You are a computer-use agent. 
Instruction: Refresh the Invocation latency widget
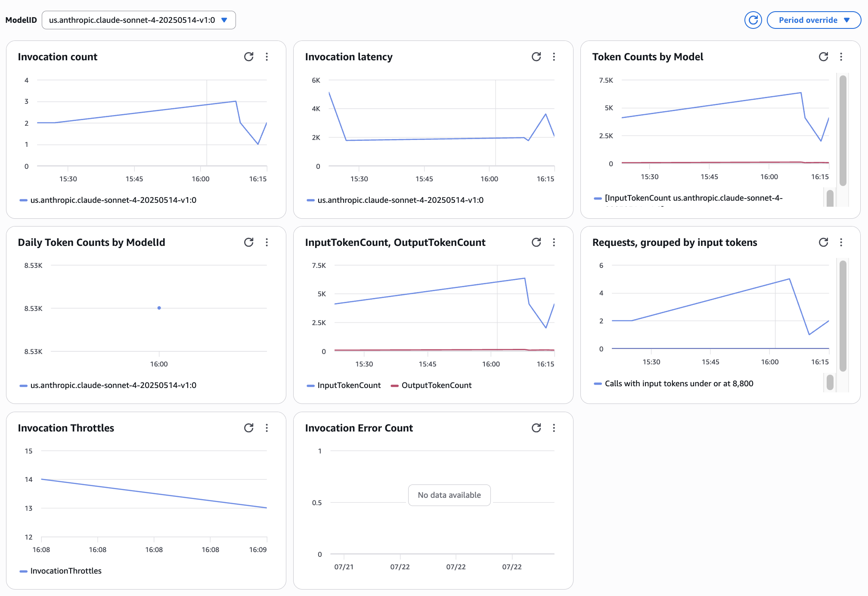click(x=536, y=57)
